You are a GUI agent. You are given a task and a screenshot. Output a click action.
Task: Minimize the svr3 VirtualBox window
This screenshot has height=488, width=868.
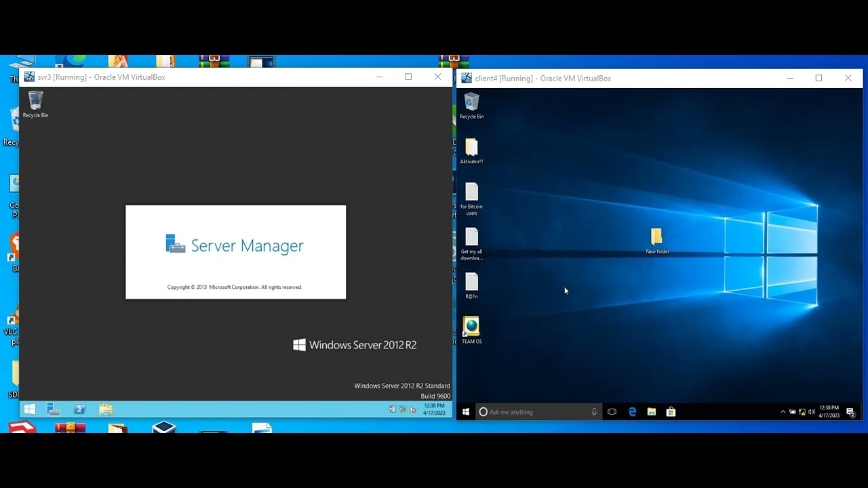click(380, 77)
